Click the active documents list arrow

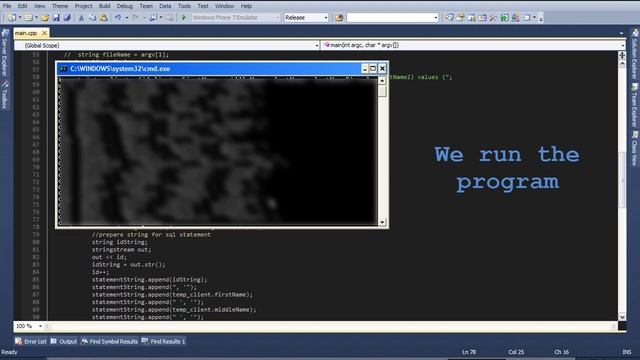point(622,33)
